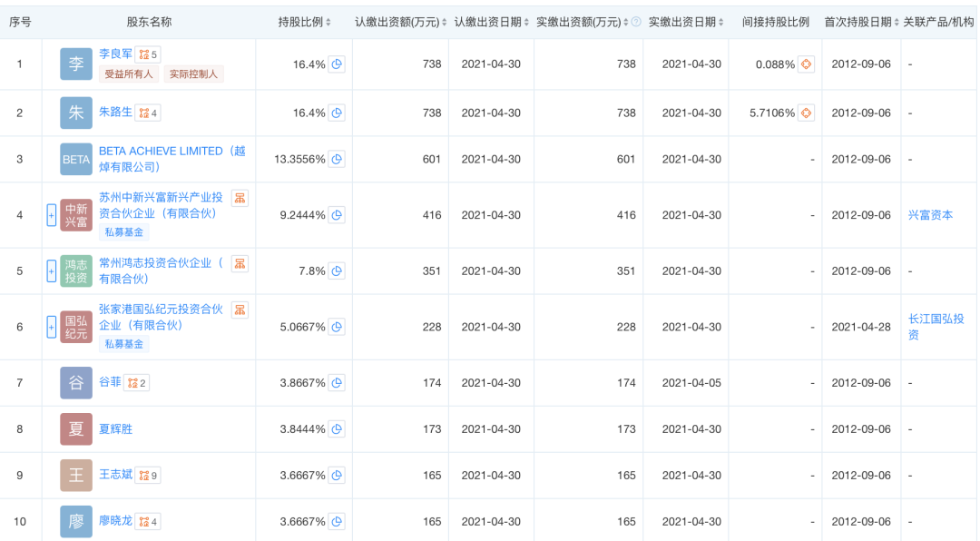This screenshot has width=980, height=541.
Task: Show indirect holding path icon beside 0.088%
Action: point(807,64)
